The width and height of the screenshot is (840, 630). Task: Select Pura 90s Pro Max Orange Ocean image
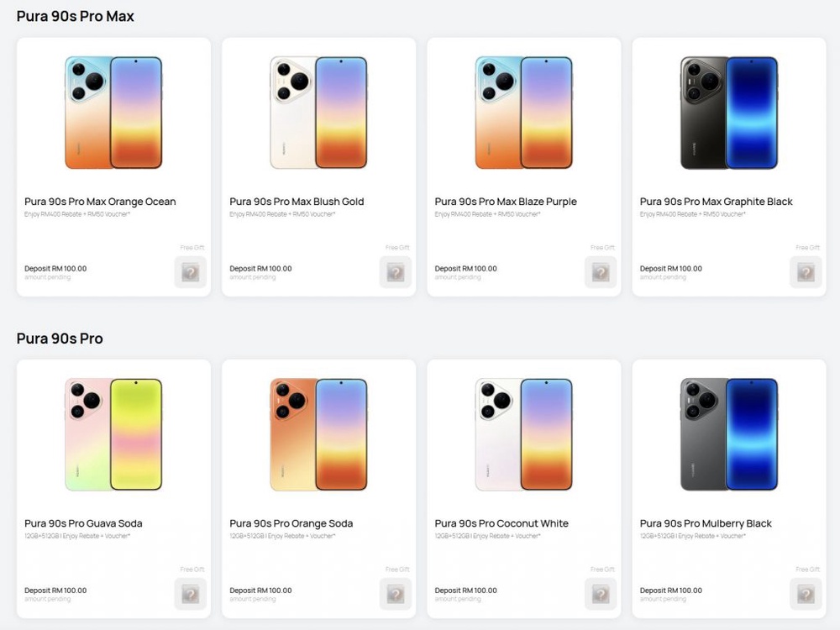(113, 113)
